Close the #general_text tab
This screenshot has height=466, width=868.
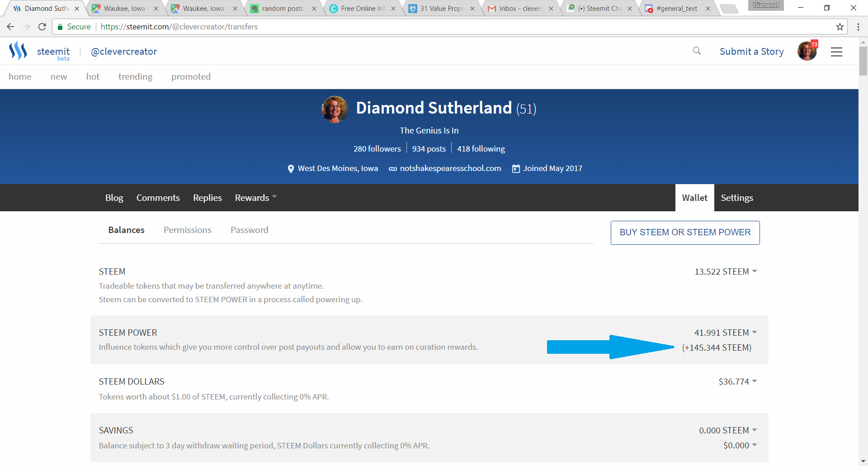708,9
